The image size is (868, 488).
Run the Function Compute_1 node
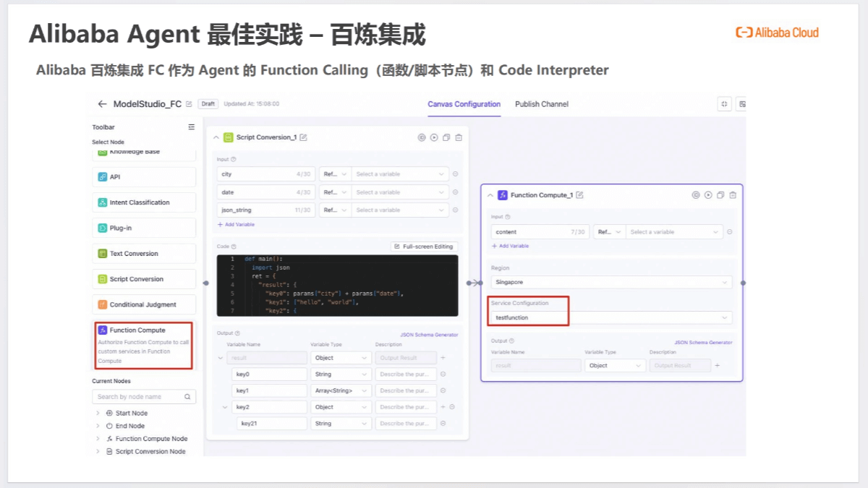tap(708, 195)
